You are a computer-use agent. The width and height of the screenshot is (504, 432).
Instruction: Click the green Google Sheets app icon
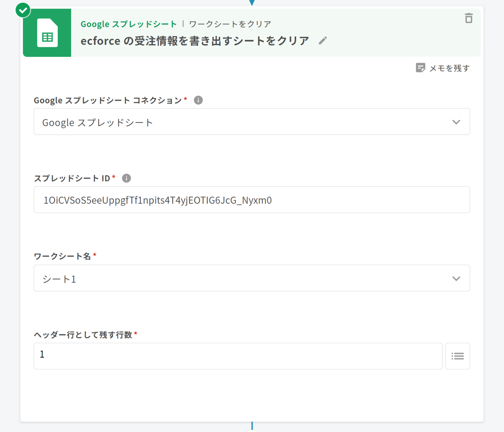[47, 33]
